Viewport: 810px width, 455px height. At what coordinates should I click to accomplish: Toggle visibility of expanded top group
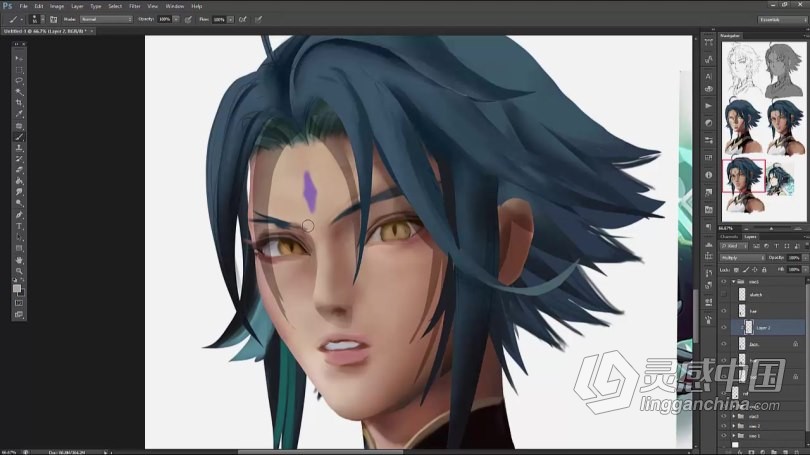[724, 281]
